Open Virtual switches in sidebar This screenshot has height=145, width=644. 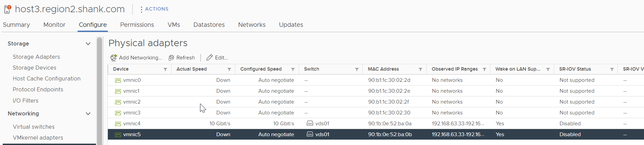34,127
